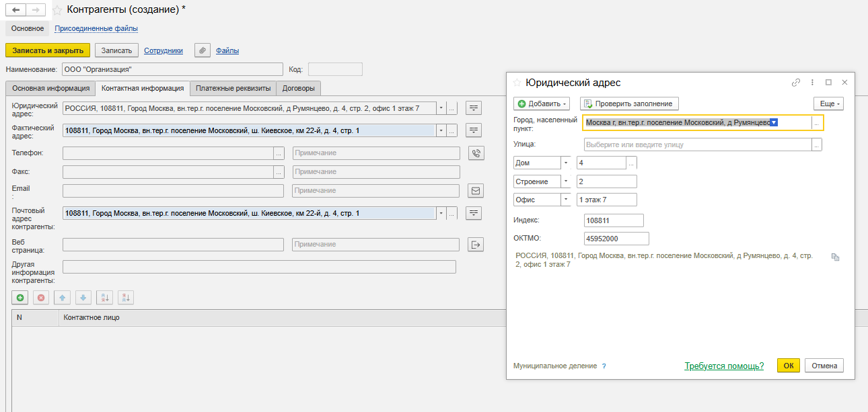Open the Еще menu in dialog
The image size is (868, 412).
(x=828, y=104)
